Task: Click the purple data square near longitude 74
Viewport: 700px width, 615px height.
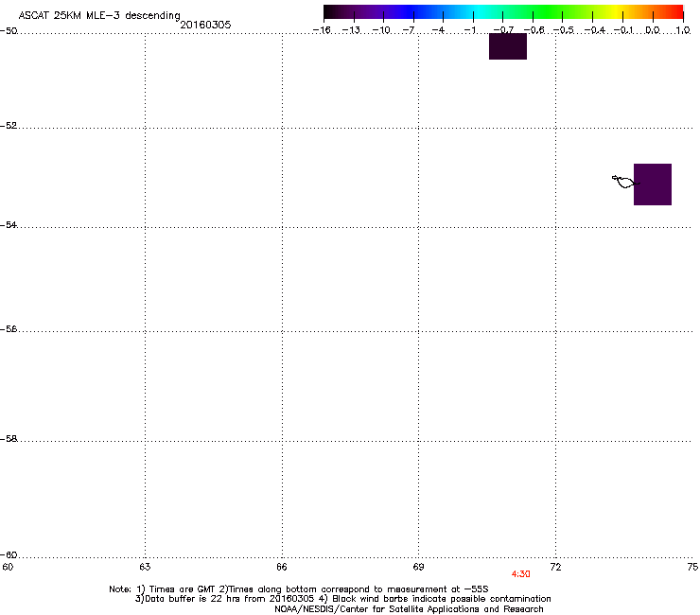Action: (x=653, y=184)
